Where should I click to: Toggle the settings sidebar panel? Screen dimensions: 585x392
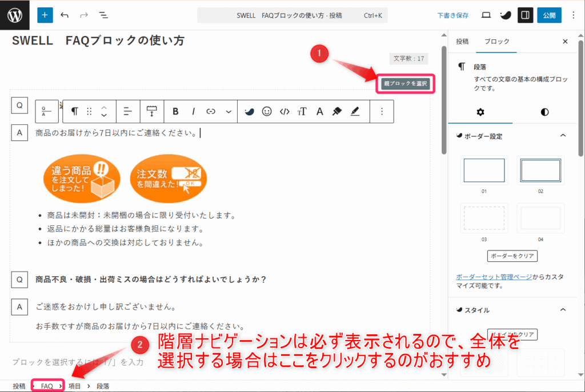click(x=525, y=15)
